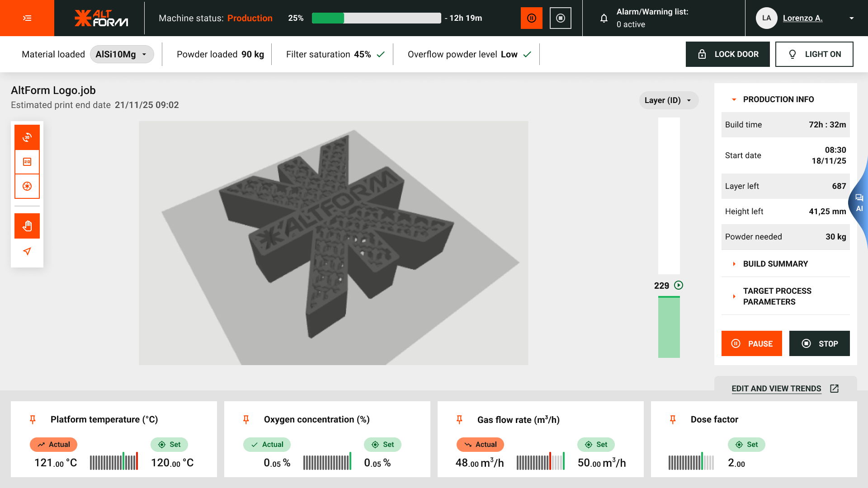Image resolution: width=868 pixels, height=488 pixels.
Task: Click the remaining time - 12h 19m
Action: tap(463, 18)
